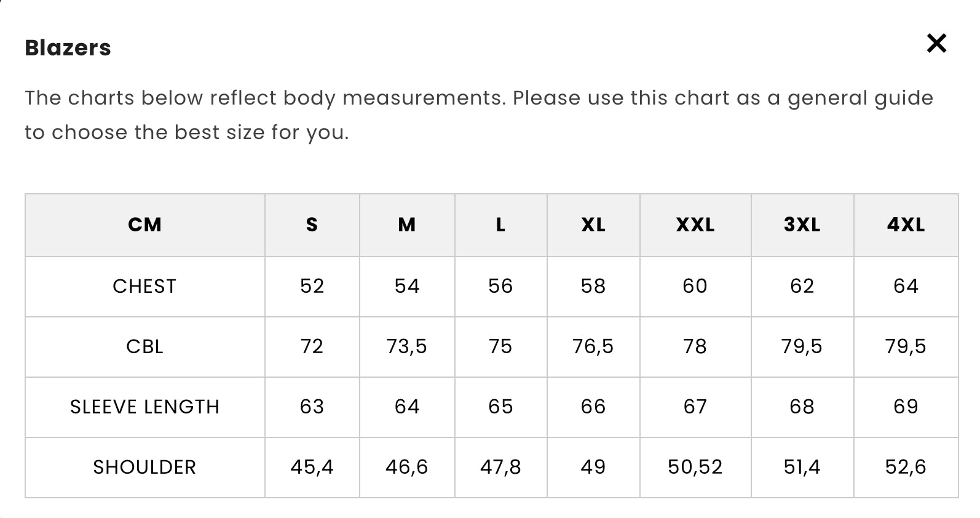Image resolution: width=980 pixels, height=518 pixels.
Task: Click the chest value 52 for size S
Action: click(x=312, y=286)
